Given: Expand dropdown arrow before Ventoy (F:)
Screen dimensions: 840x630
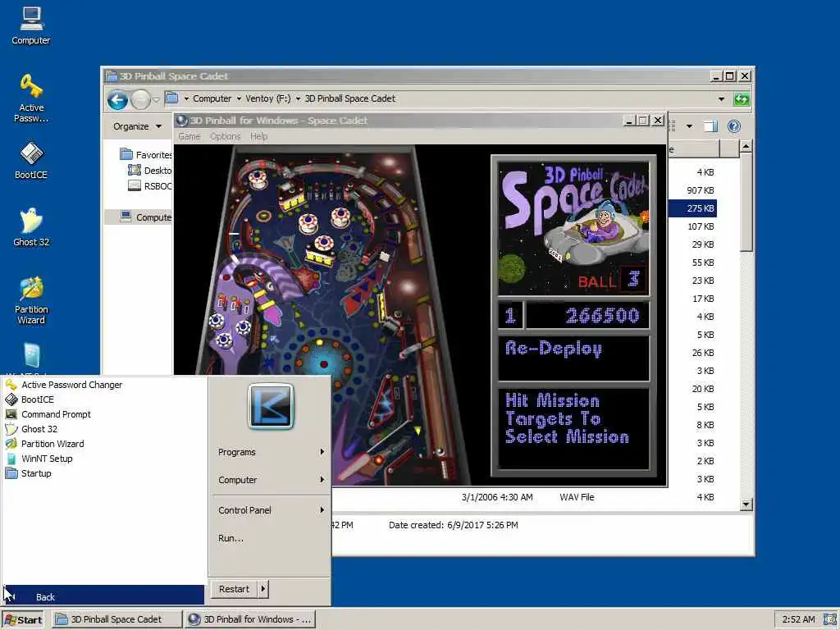Looking at the screenshot, I should (x=239, y=98).
